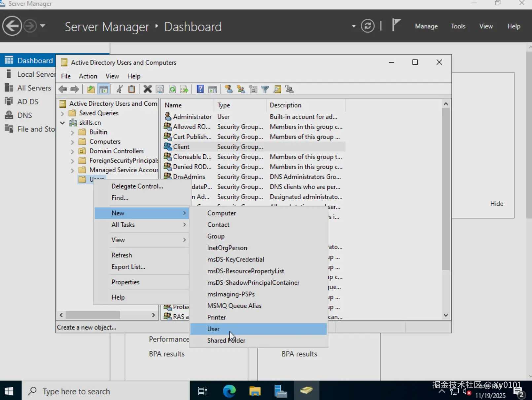Open Microsoft Edge from the taskbar
Viewport: 532px width, 400px height.
tap(229, 391)
